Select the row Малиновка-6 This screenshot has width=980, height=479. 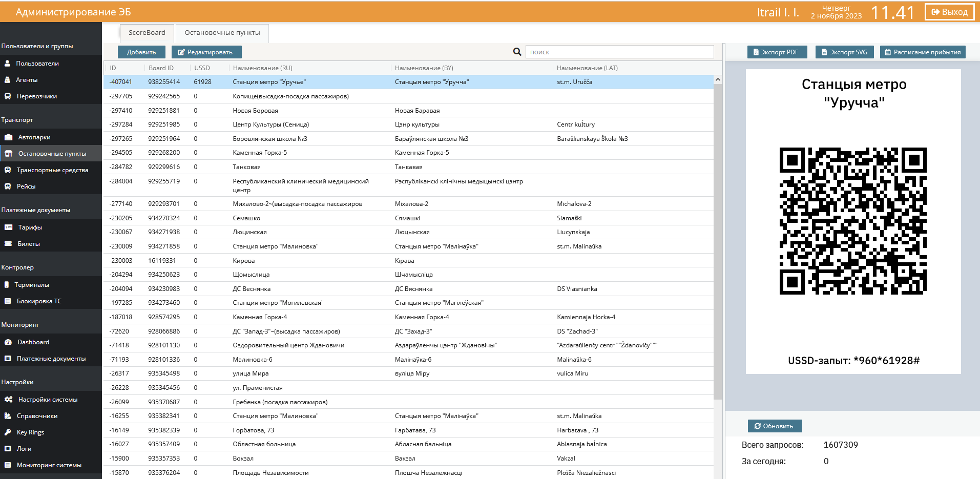pyautogui.click(x=409, y=360)
